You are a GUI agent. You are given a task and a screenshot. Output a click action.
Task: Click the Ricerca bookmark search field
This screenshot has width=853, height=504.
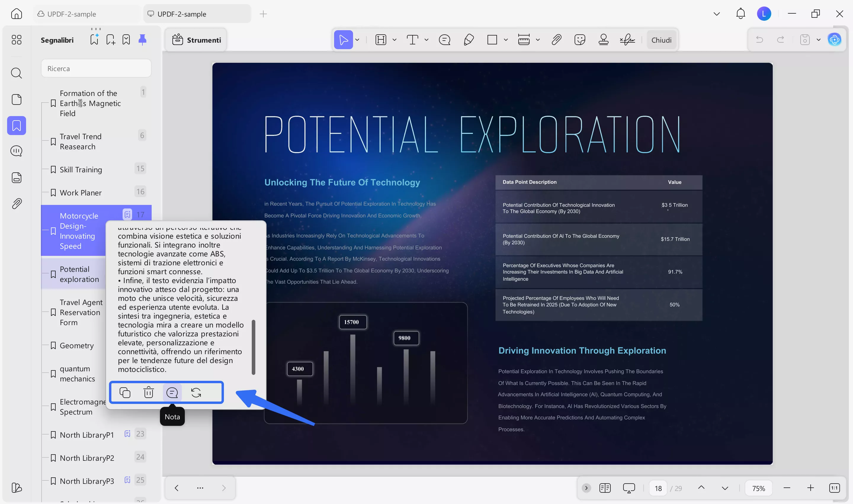pyautogui.click(x=96, y=68)
